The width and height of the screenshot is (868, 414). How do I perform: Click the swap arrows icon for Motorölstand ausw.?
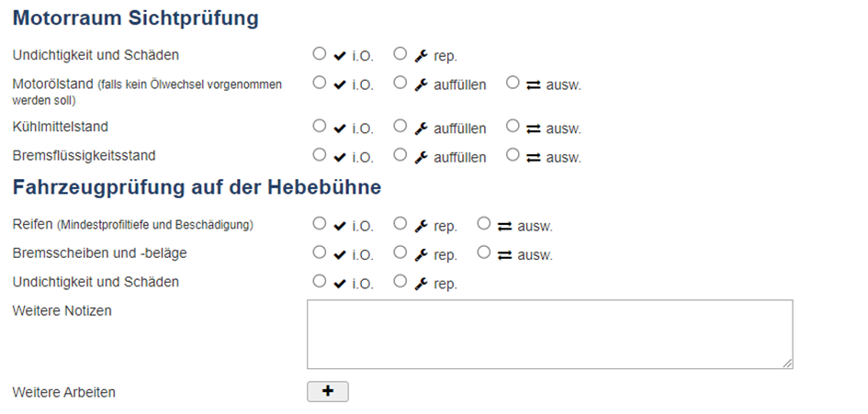(533, 85)
